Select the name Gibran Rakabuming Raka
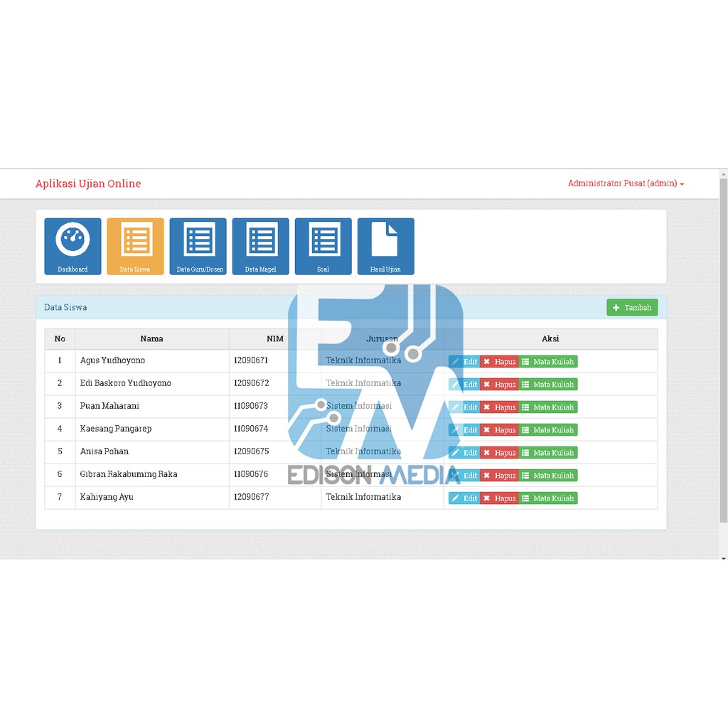 click(x=129, y=474)
